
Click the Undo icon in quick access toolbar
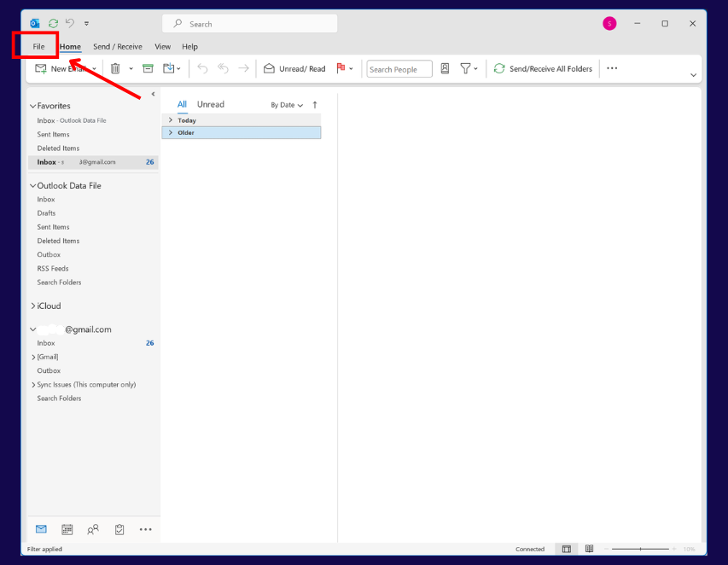[x=70, y=23]
